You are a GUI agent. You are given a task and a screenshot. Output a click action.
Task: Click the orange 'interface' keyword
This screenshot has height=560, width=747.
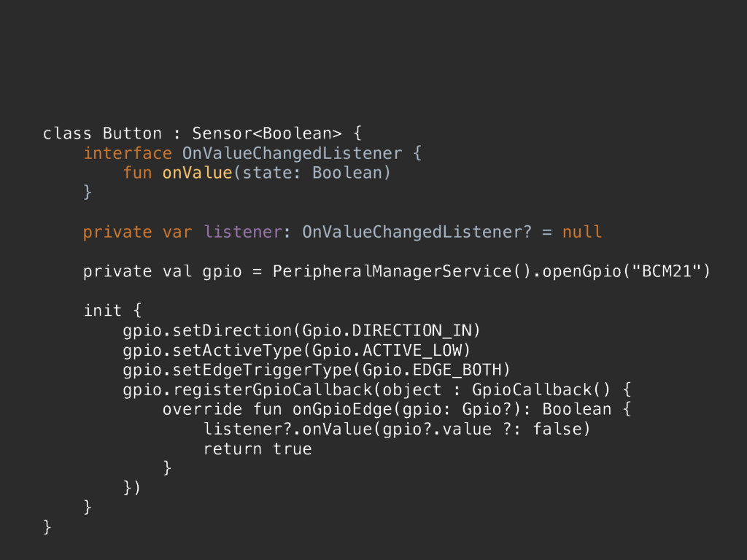(x=128, y=153)
